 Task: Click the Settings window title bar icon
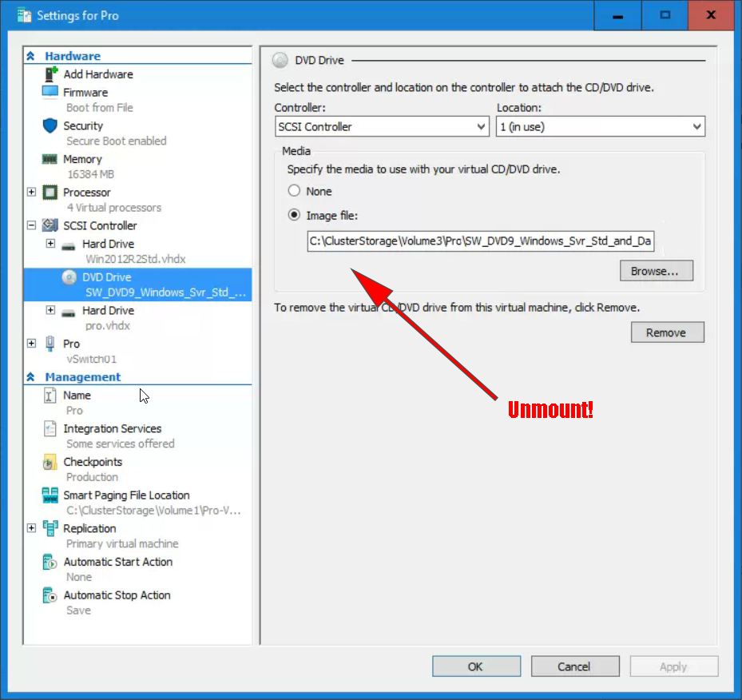[x=24, y=16]
